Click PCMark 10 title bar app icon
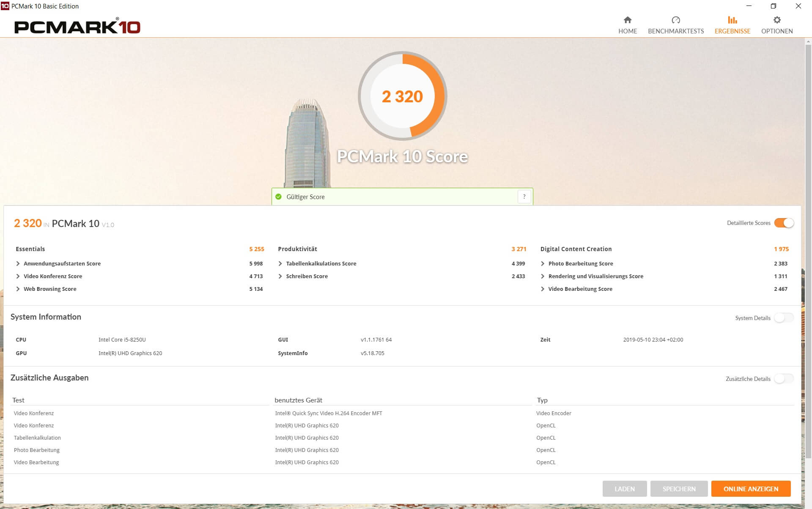Image resolution: width=812 pixels, height=509 pixels. coord(5,6)
